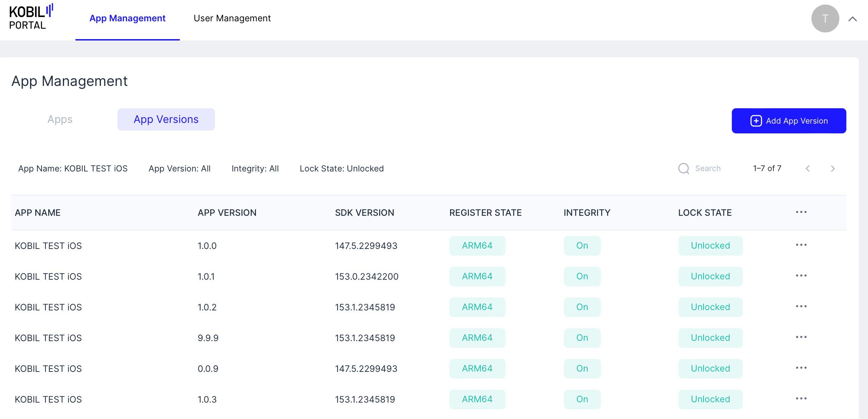Screen dimensions: 868x419
Task: Click the T user avatar
Action: pyautogui.click(x=825, y=19)
